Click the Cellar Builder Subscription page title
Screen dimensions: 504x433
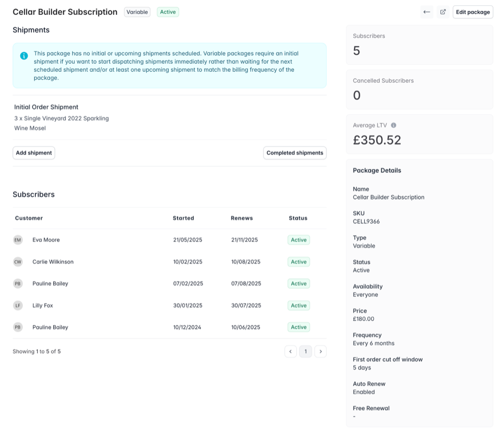(x=65, y=12)
